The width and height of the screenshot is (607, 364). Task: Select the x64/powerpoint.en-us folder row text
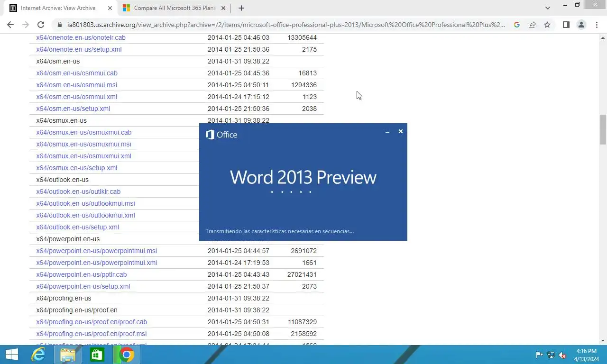68,239
